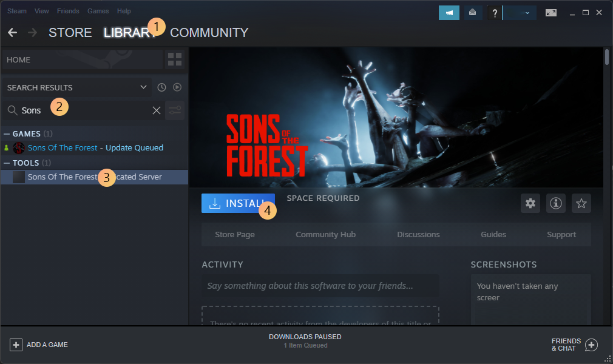Open the Steam menu
The image size is (613, 364).
(17, 11)
